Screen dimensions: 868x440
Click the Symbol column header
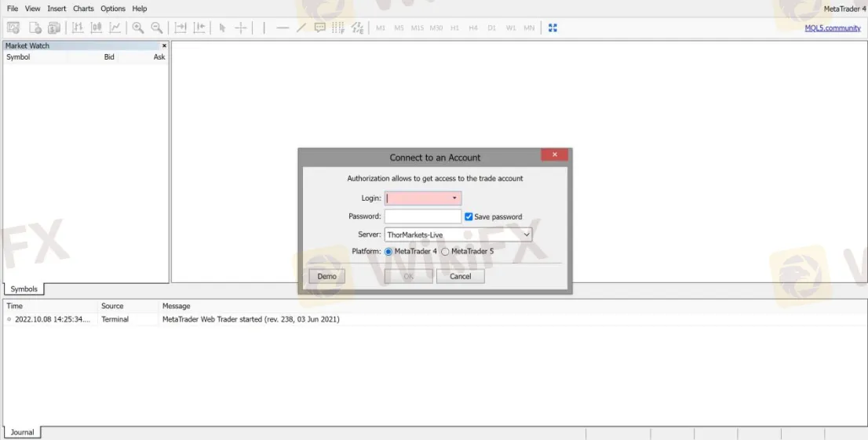coord(18,57)
